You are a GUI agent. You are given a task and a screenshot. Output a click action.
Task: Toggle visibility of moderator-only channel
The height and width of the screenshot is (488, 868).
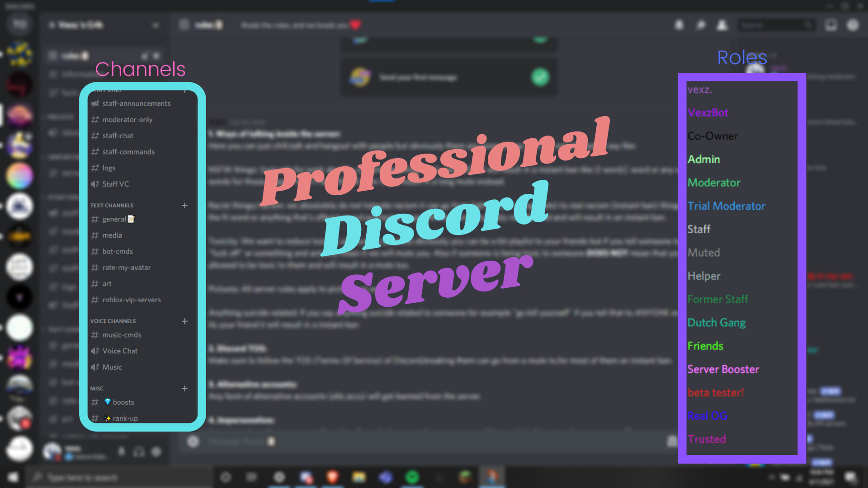(x=127, y=119)
